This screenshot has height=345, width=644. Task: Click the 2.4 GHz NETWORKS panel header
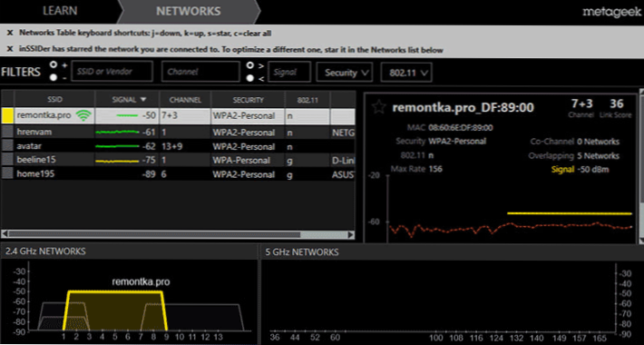[129, 251]
